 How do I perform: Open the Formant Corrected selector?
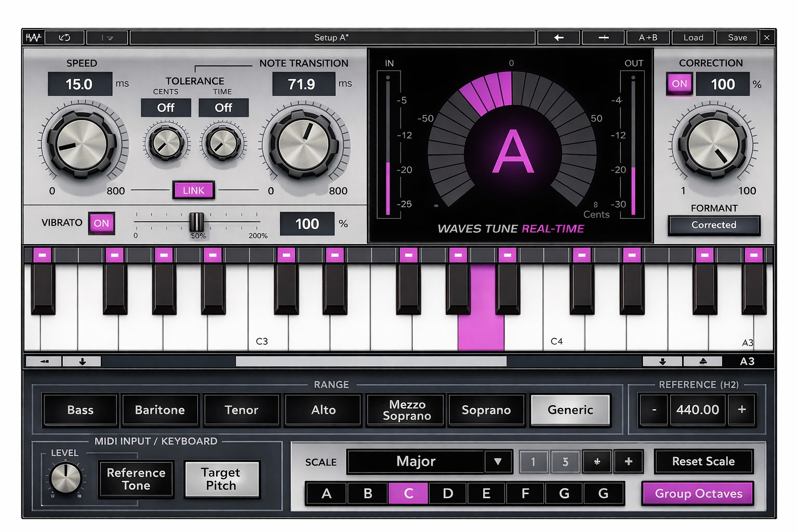click(714, 225)
